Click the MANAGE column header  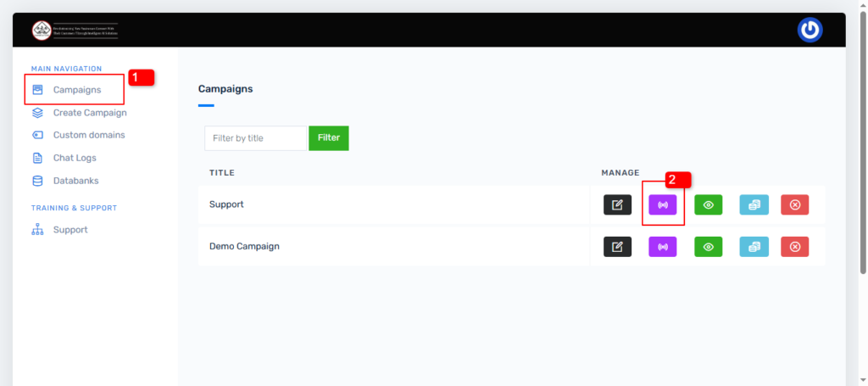click(620, 173)
